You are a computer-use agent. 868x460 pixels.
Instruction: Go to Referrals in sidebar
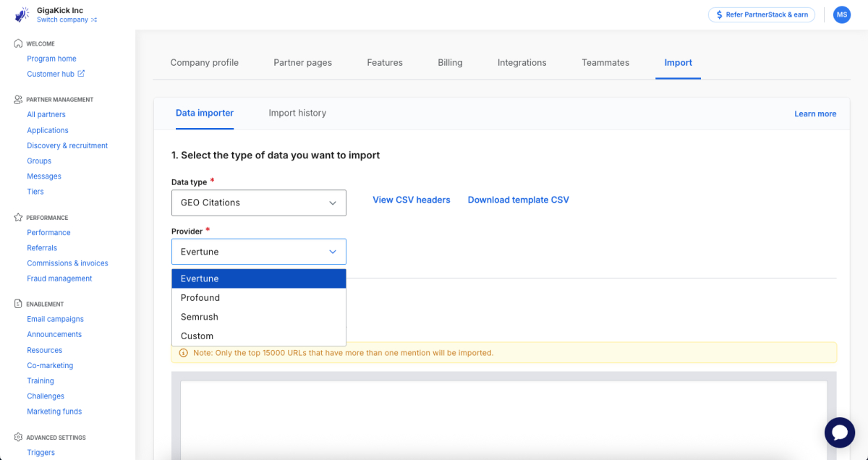pyautogui.click(x=42, y=248)
